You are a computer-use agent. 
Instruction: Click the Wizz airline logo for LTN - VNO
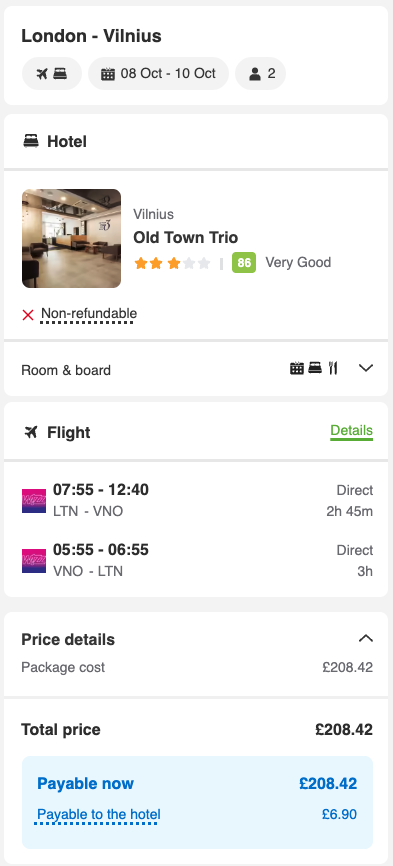[x=34, y=501]
